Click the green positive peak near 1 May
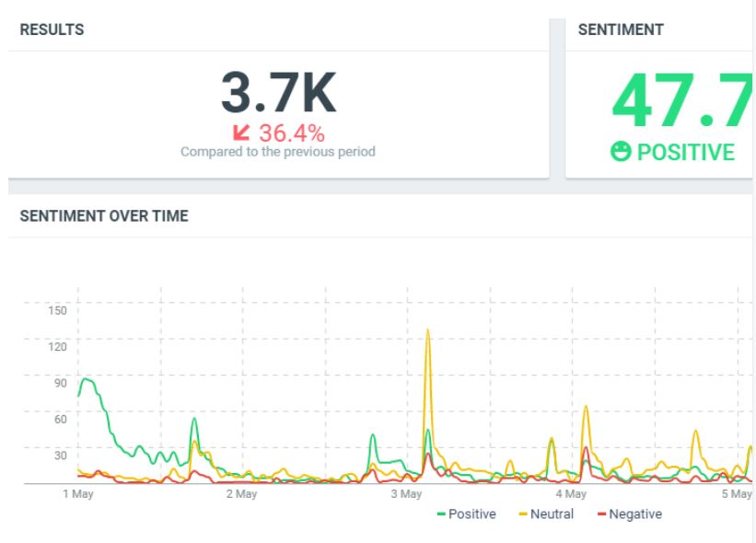The height and width of the screenshot is (543, 756). pyautogui.click(x=87, y=379)
